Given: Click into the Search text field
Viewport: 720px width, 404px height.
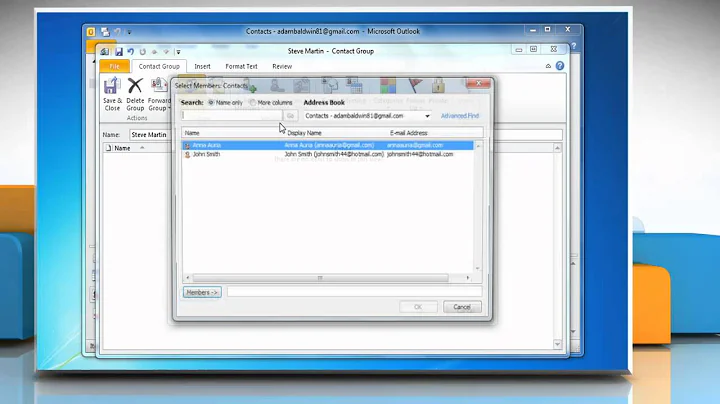Looking at the screenshot, I should [232, 116].
